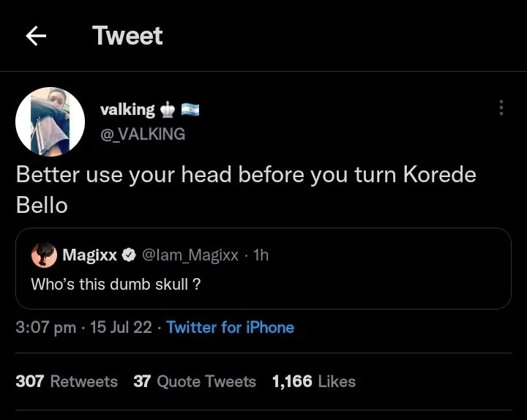View the 1,166 Likes list
Image resolution: width=527 pixels, height=420 pixels.
pyautogui.click(x=313, y=381)
